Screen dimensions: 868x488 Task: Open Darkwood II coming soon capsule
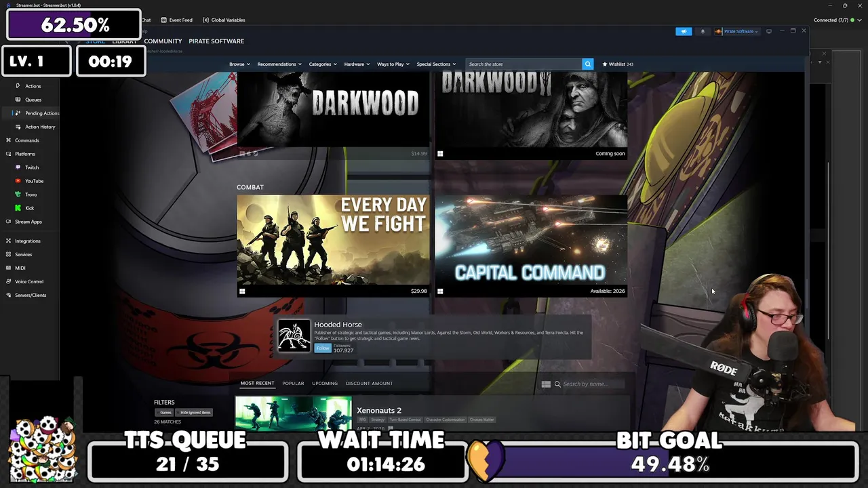pos(531,115)
